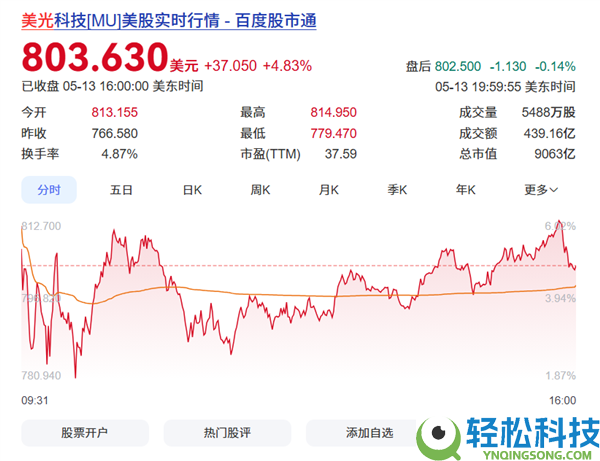Click the after-hours price 802.500
This screenshot has width=600, height=461.
[458, 67]
